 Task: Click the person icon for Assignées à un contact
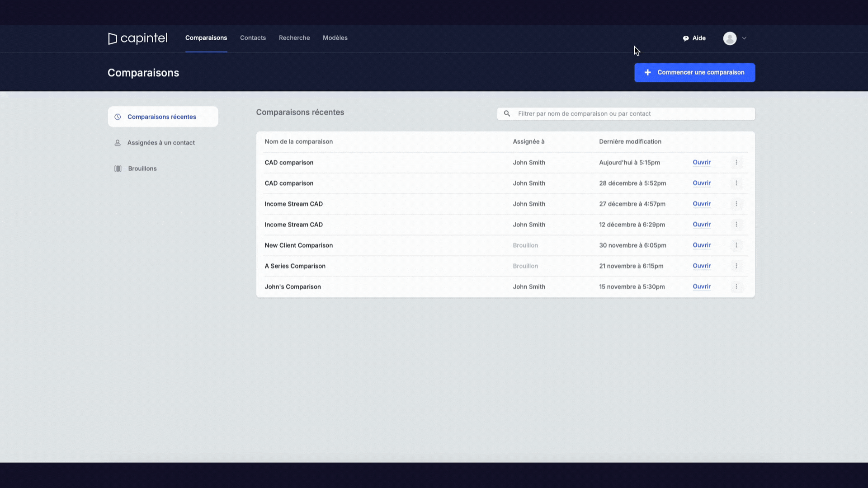point(118,143)
